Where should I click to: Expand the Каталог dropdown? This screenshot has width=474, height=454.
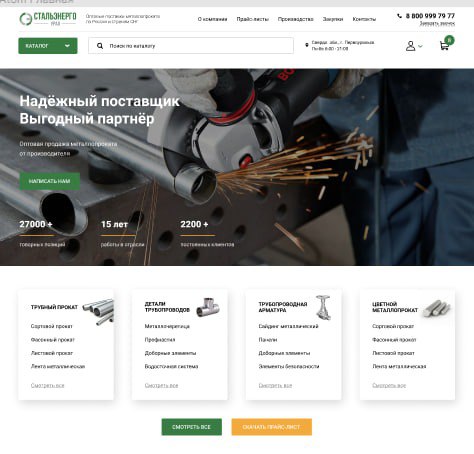pos(48,46)
